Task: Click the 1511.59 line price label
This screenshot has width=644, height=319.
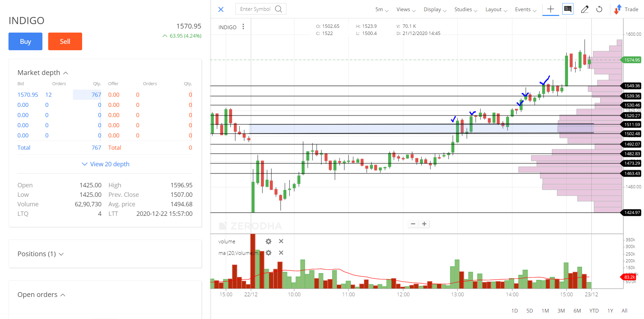Action: coord(631,125)
